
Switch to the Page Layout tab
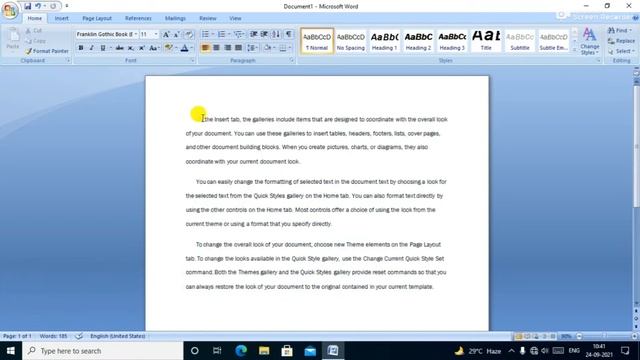point(97,18)
